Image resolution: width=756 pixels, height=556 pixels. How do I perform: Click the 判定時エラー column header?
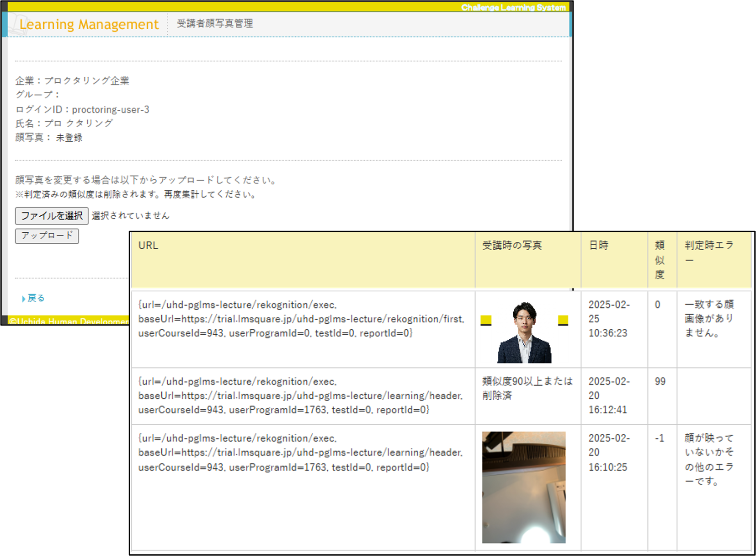pyautogui.click(x=709, y=252)
